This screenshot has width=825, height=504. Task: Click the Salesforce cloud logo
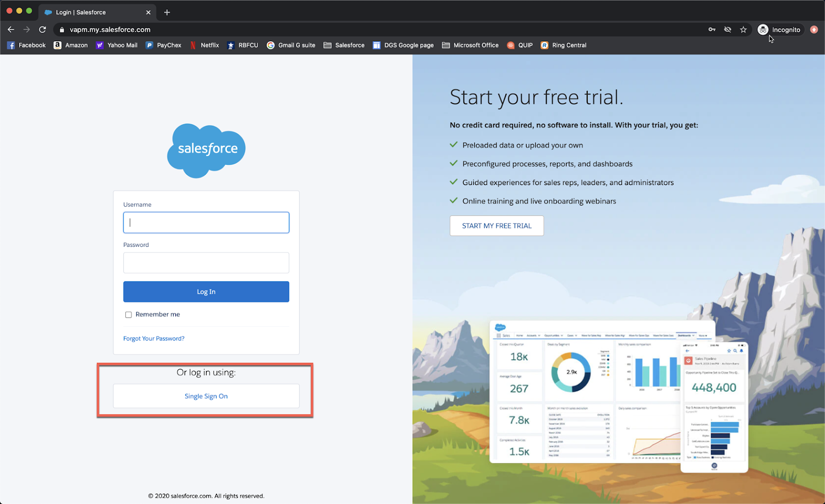click(206, 150)
